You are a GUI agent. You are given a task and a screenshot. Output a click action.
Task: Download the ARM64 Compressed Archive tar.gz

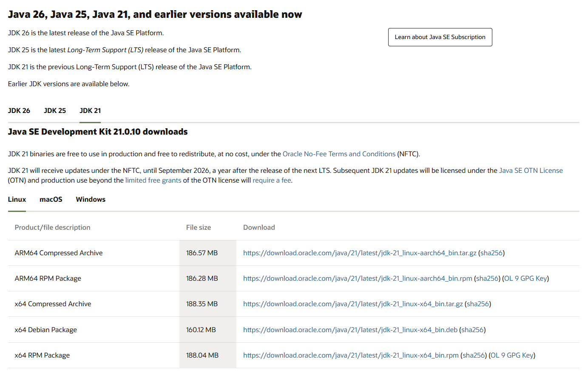point(360,253)
